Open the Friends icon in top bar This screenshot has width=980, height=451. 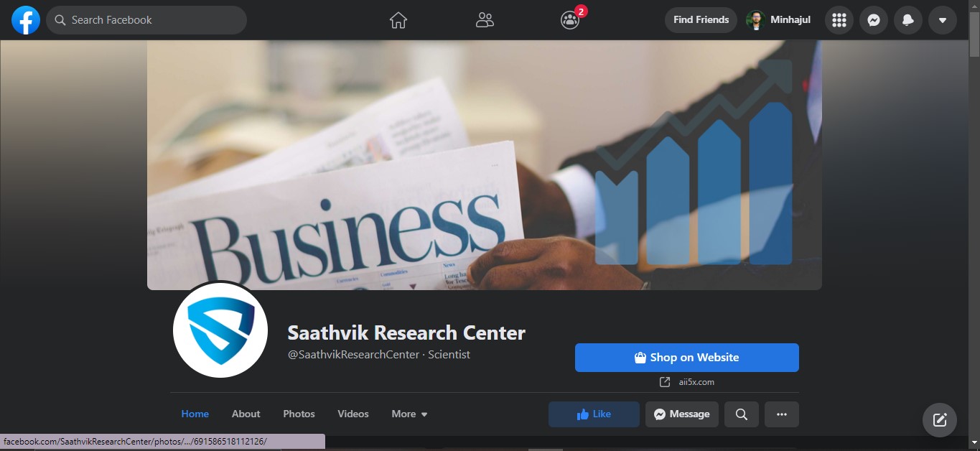tap(485, 20)
